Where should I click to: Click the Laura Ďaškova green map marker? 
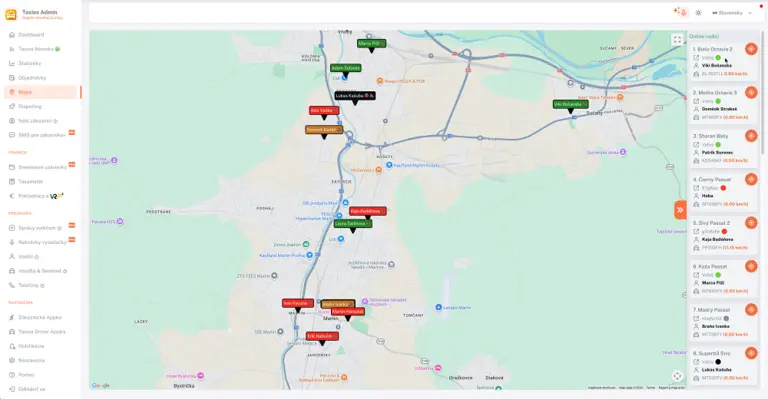coord(353,223)
